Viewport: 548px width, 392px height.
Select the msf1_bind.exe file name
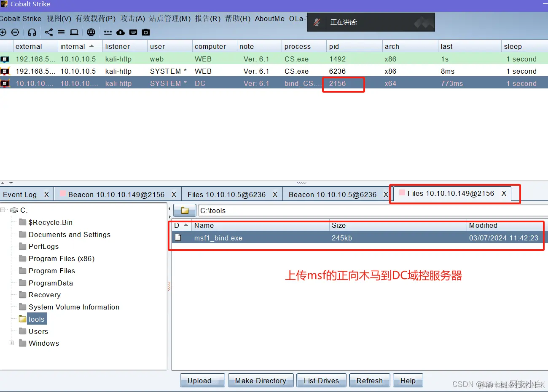pyautogui.click(x=218, y=238)
